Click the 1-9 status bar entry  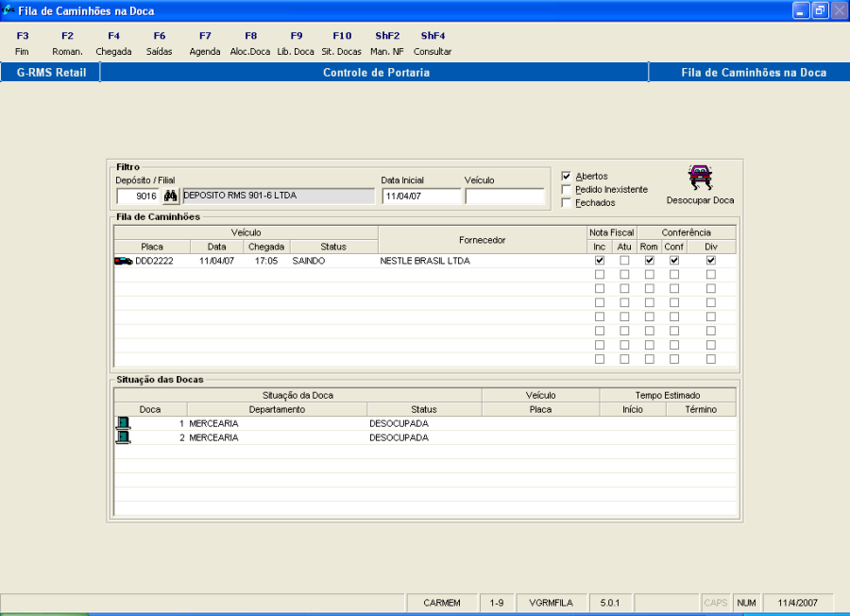[497, 603]
